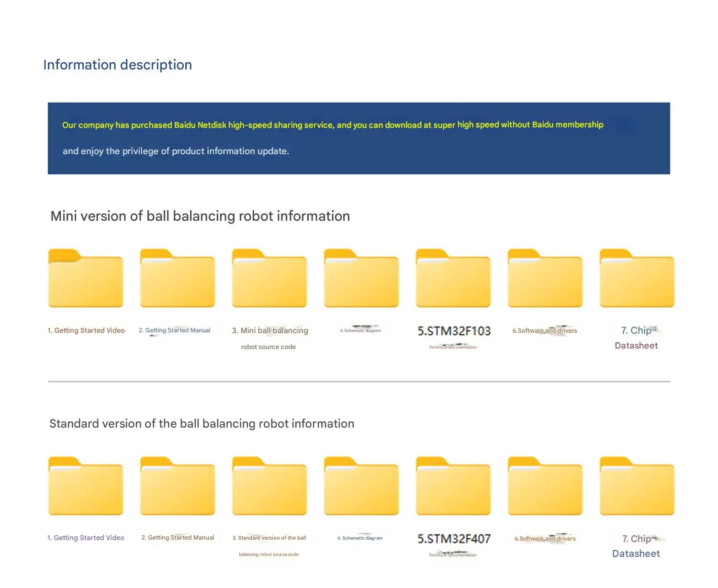Image resolution: width=718 pixels, height=588 pixels.
Task: Click '3. Mini ball balancing' label
Action: [x=270, y=330]
